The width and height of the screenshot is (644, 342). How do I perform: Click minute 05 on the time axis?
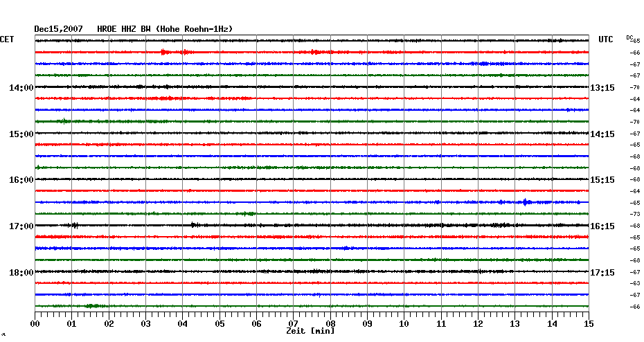coord(220,323)
